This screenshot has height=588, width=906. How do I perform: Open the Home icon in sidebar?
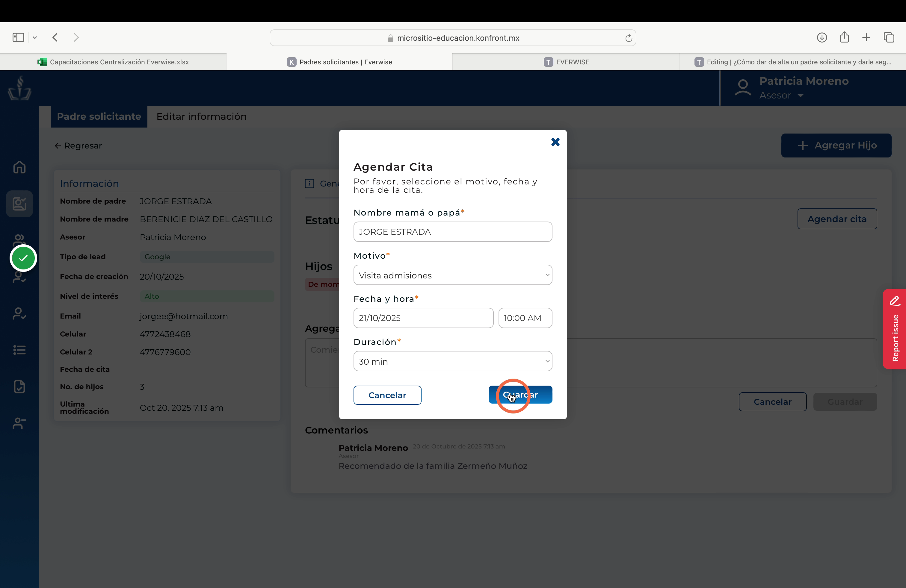point(19,167)
